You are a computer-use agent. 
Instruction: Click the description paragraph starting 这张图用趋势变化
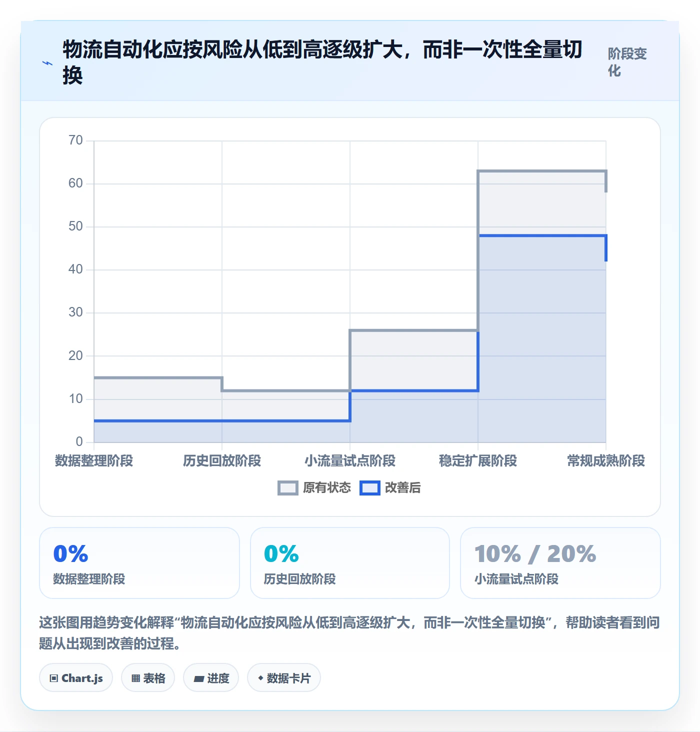(349, 632)
